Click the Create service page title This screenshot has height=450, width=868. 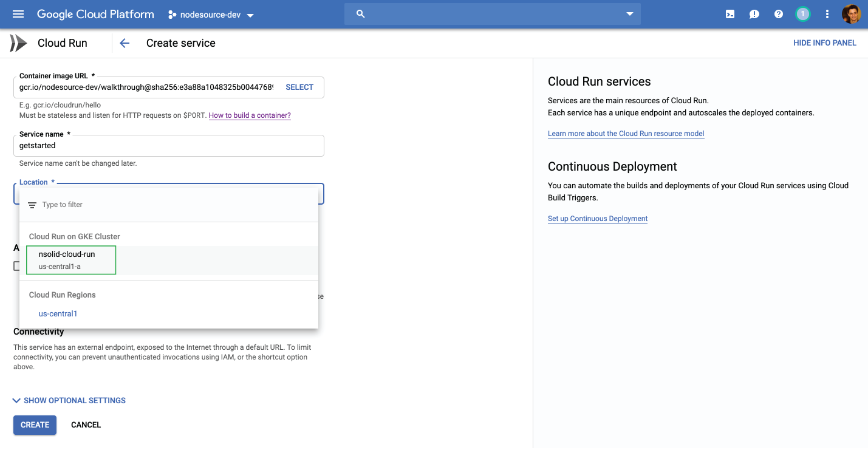[181, 43]
